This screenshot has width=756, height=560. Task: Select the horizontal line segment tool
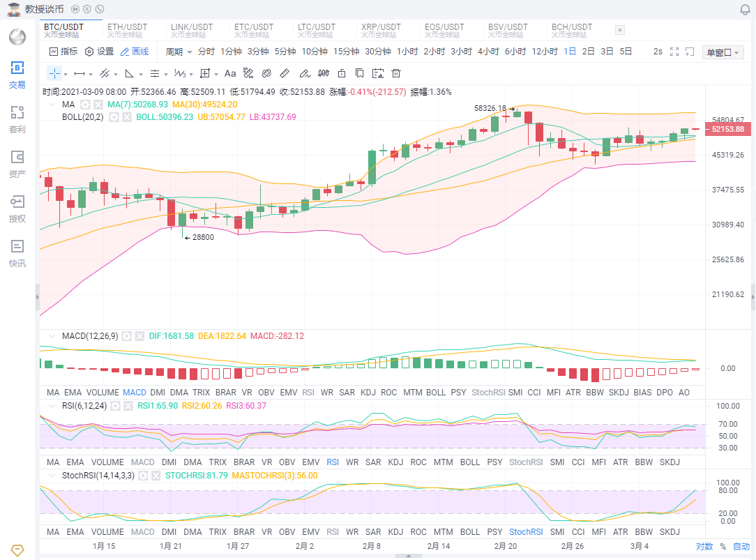[80, 74]
